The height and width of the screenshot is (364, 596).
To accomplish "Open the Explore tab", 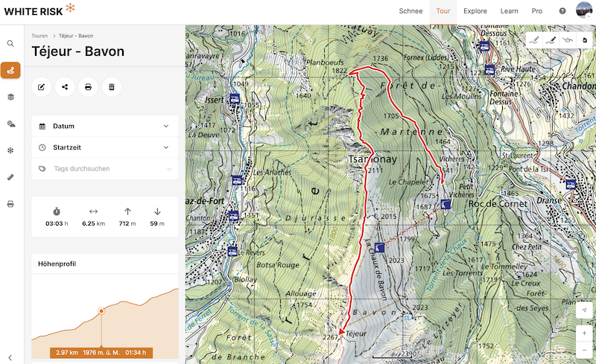I will 475,11.
